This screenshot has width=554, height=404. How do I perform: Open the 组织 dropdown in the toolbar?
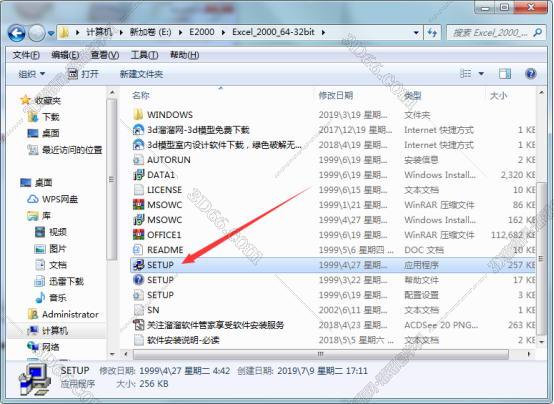(31, 74)
